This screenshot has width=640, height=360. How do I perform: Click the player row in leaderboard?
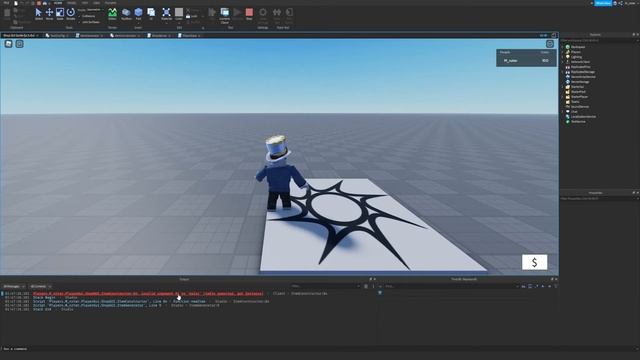coord(526,61)
